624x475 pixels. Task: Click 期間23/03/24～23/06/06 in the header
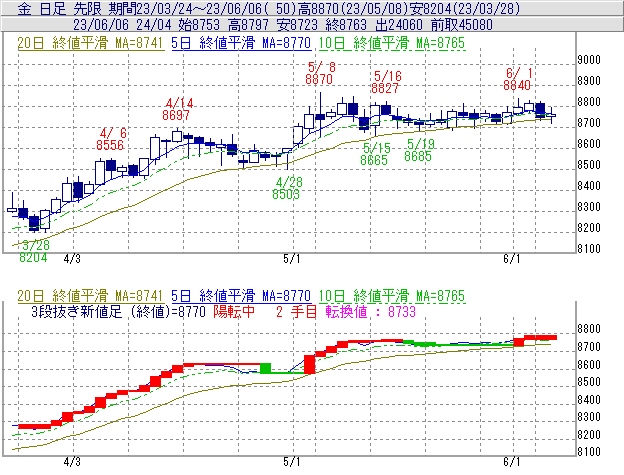coord(187,8)
